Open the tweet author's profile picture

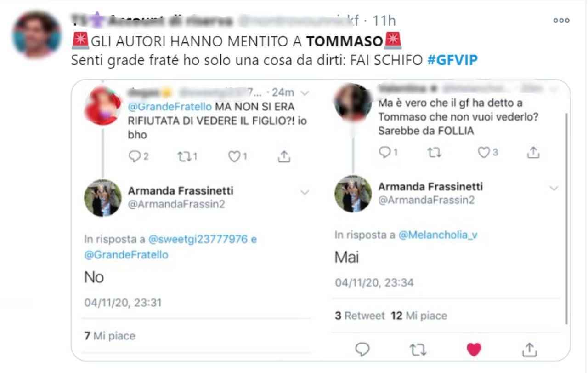37,34
